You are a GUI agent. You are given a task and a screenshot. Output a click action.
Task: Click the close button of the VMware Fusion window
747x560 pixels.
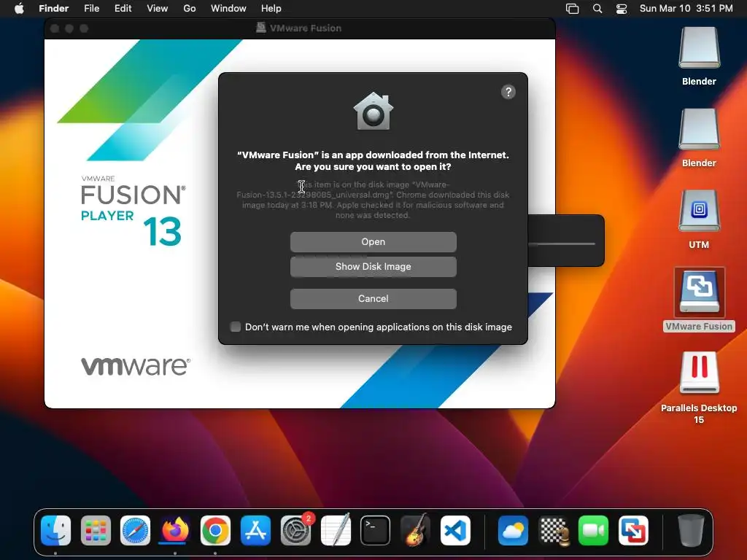[55, 28]
